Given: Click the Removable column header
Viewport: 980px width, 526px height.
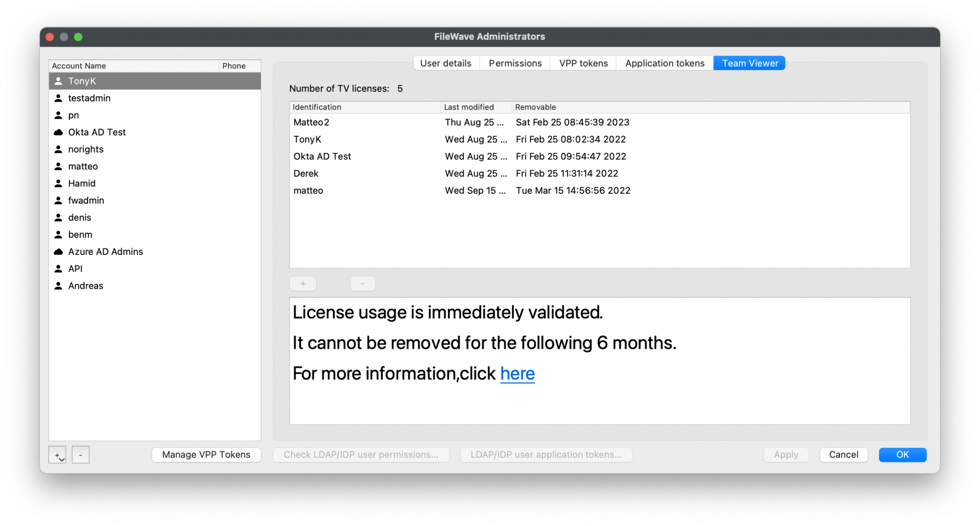Looking at the screenshot, I should pyautogui.click(x=711, y=107).
